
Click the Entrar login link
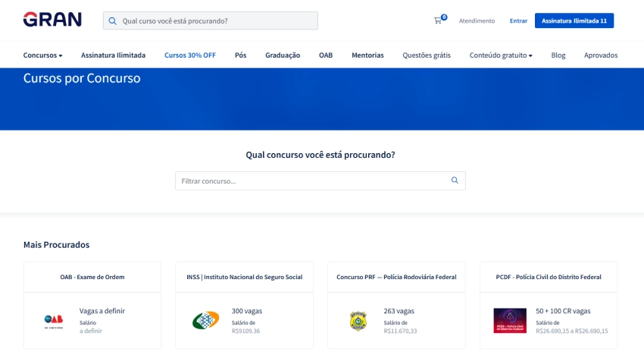[x=518, y=21]
